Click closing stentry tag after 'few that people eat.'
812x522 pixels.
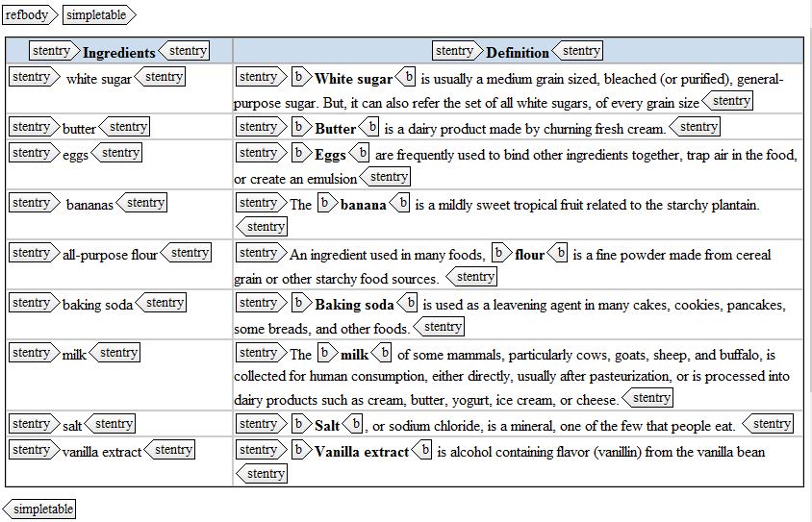pos(768,424)
